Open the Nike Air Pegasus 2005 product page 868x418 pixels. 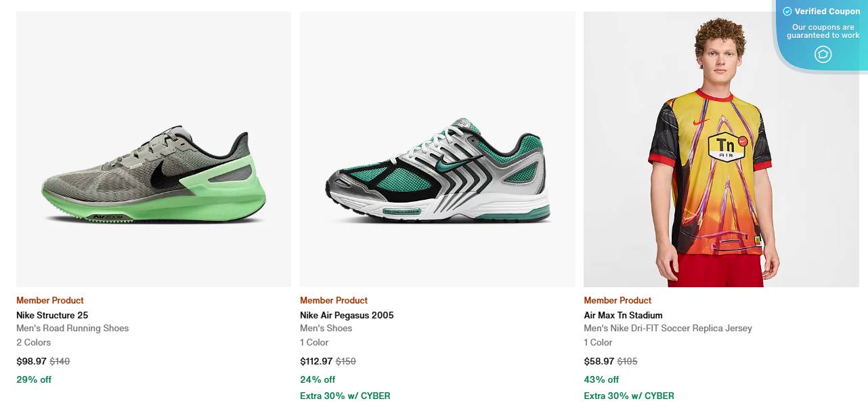tap(347, 315)
